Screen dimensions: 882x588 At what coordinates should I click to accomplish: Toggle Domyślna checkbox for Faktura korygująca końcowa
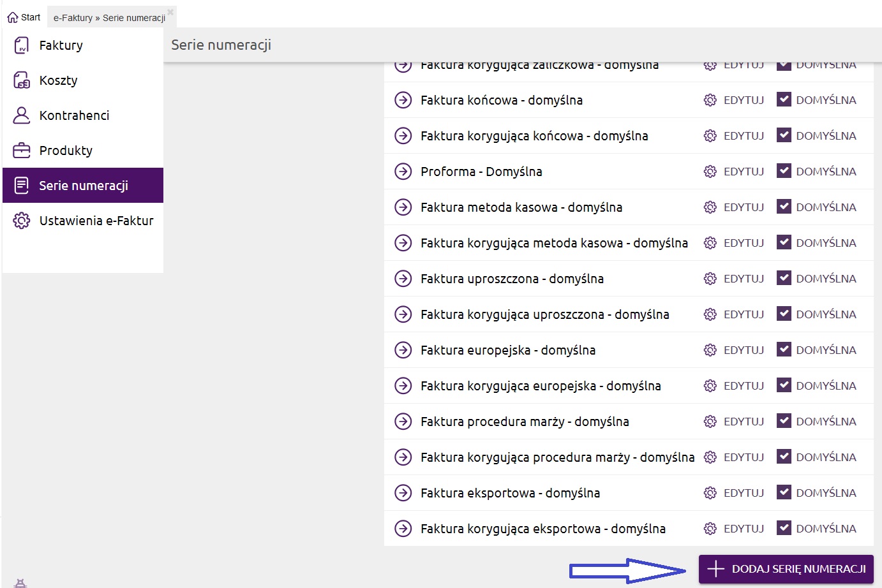pos(784,135)
